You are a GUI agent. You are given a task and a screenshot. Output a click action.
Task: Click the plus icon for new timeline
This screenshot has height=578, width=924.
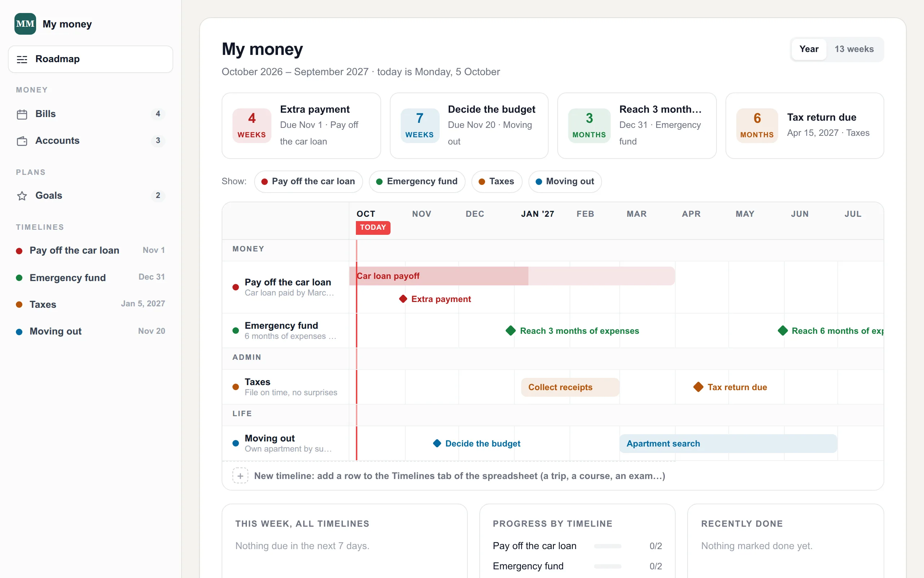[x=240, y=476]
